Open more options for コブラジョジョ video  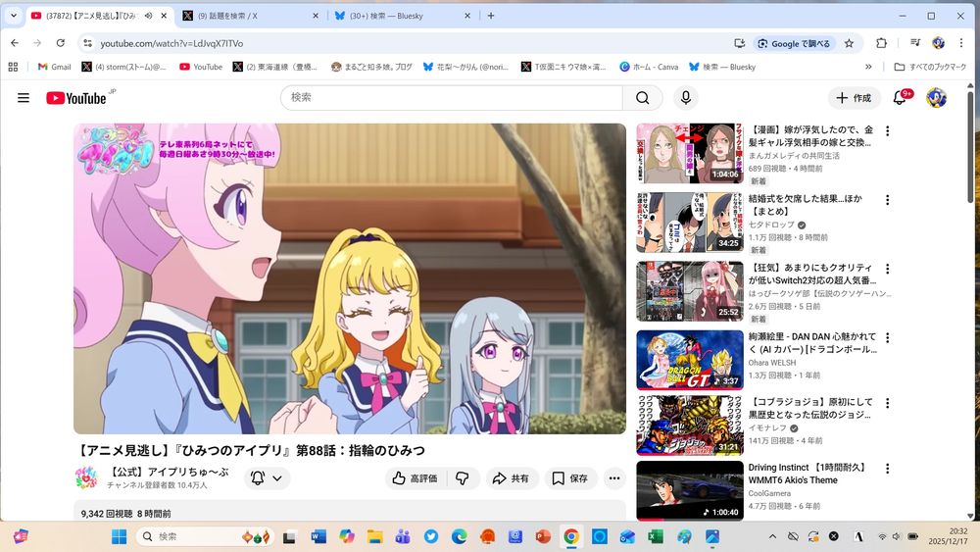888,403
